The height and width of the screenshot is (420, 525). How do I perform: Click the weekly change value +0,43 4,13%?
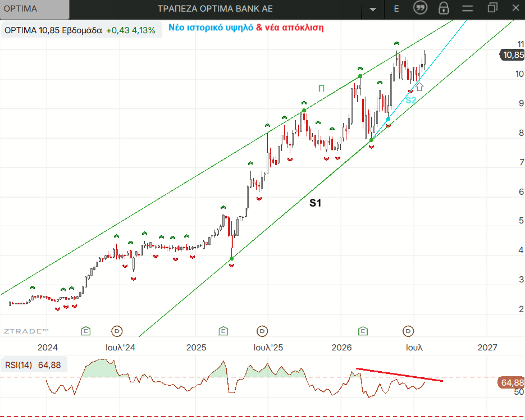[x=131, y=30]
